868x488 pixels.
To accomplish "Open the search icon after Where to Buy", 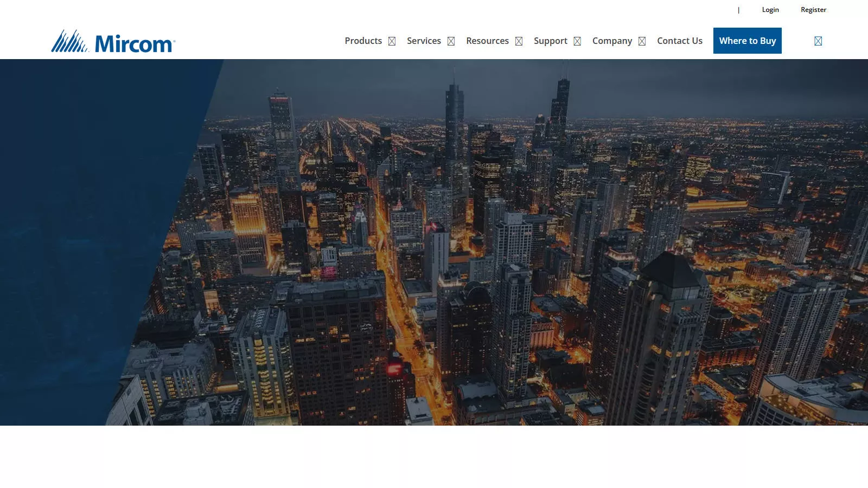I will point(818,41).
